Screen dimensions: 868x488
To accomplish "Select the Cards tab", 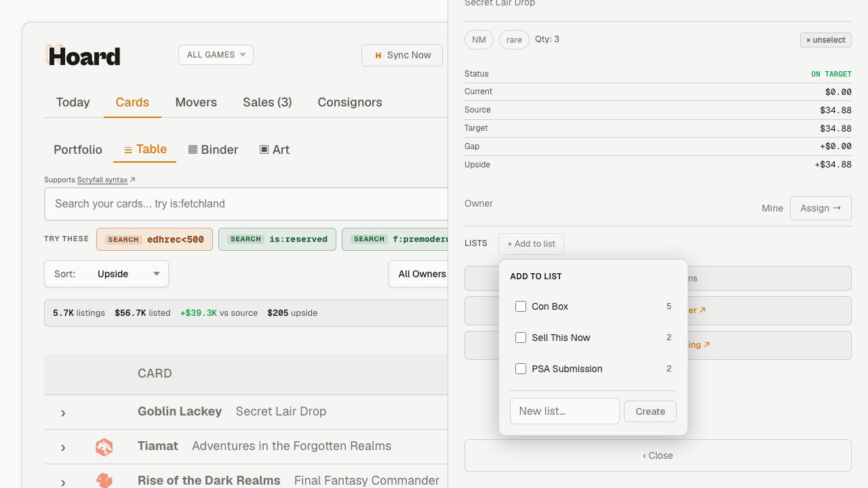I will 132,102.
